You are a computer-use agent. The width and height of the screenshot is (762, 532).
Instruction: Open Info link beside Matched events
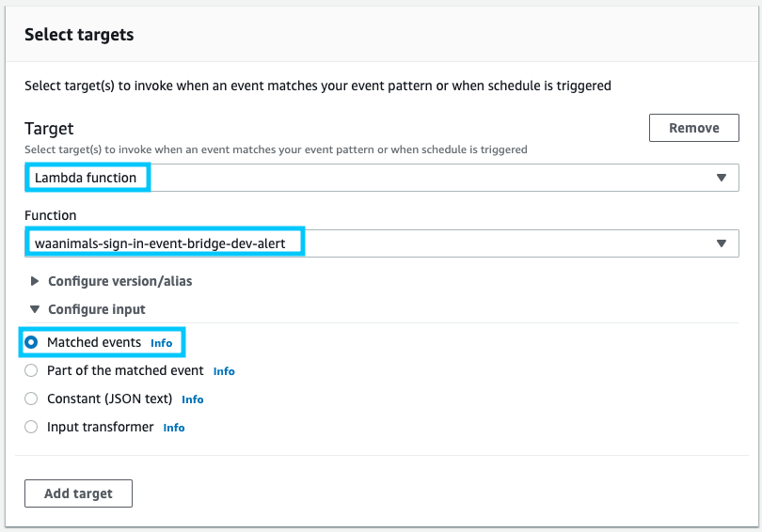[x=162, y=344]
